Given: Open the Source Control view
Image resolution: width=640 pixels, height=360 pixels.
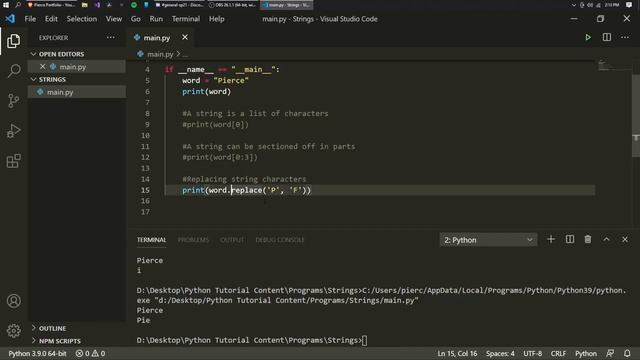Looking at the screenshot, I should pyautogui.click(x=13, y=100).
